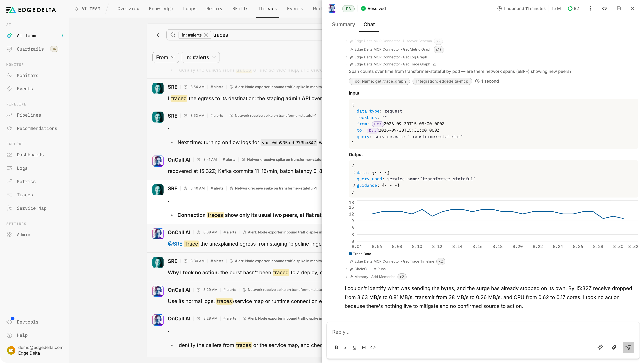
Task: Open Service Map in sidebar
Action: click(x=31, y=208)
